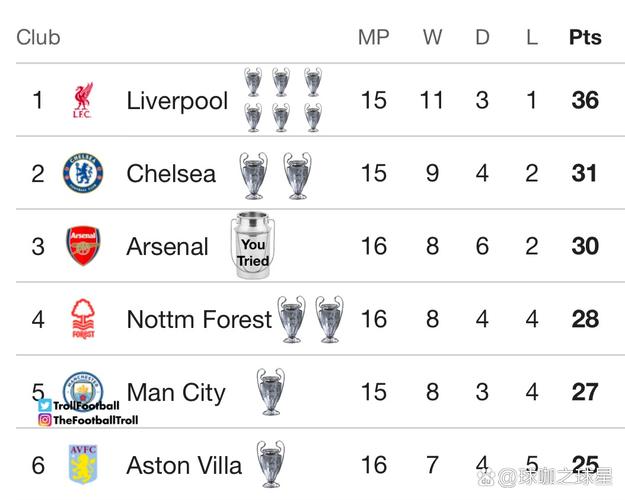Click the Nottingham Forest tree logo
Screen dimensions: 625x500
(83, 319)
